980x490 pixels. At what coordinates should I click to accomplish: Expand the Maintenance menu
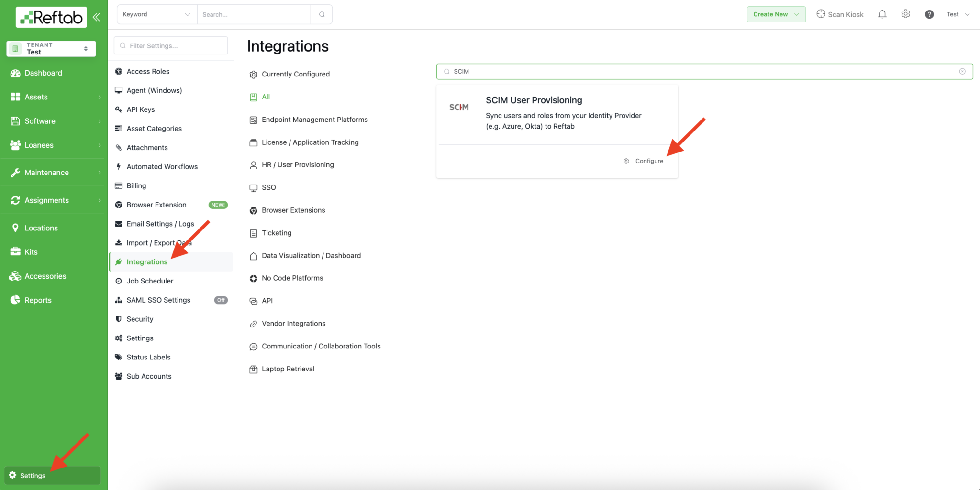click(x=56, y=173)
